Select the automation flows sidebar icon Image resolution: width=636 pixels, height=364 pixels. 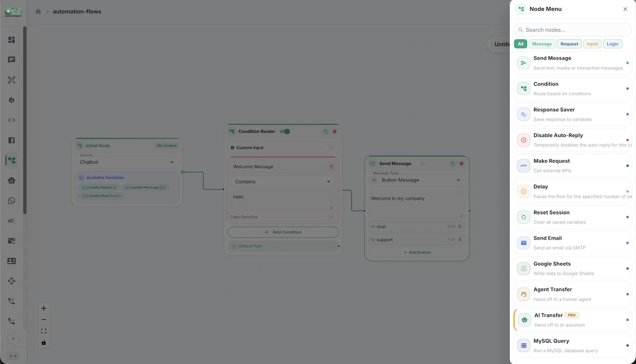coord(12,160)
